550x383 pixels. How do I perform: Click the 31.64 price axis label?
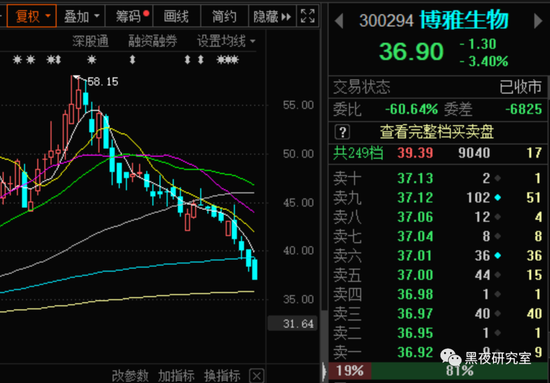click(293, 324)
